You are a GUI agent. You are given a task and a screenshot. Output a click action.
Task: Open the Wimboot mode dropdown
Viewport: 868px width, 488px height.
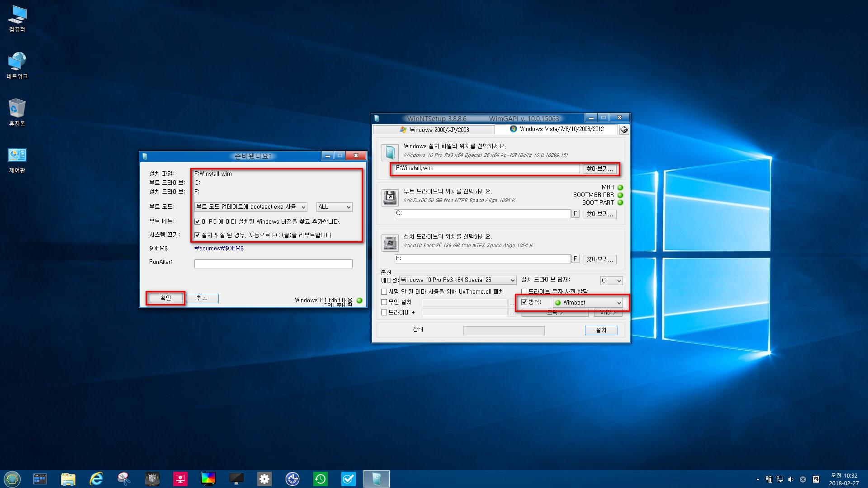[588, 303]
